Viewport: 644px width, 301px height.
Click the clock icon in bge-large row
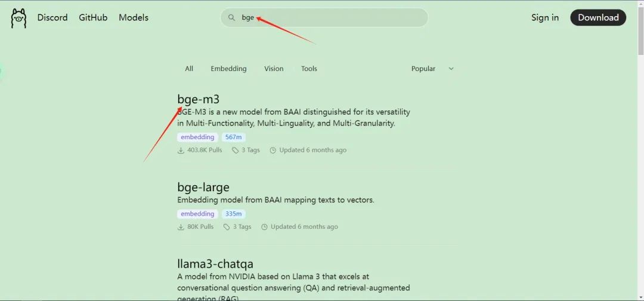(264, 227)
